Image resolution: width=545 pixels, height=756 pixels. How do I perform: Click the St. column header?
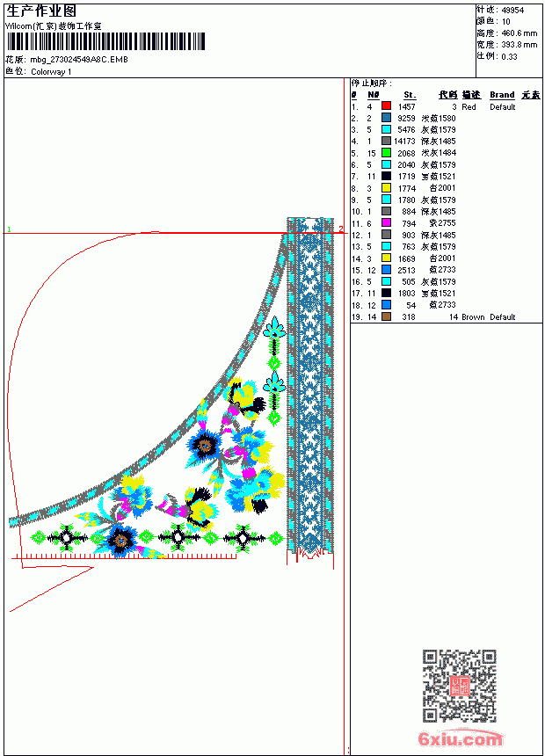410,95
